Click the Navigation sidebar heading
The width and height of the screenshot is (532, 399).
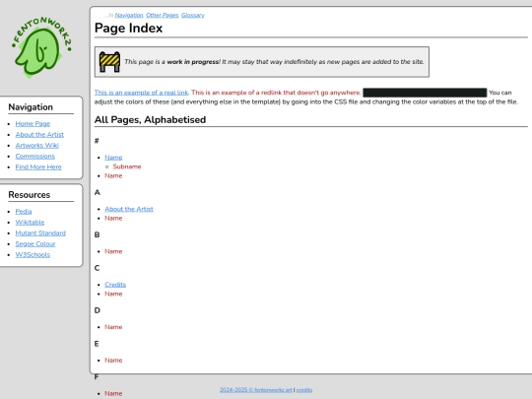tap(31, 107)
